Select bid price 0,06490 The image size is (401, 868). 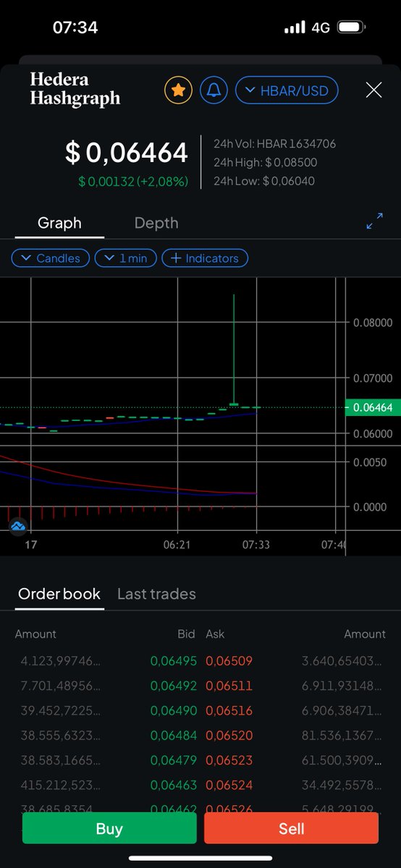point(173,710)
